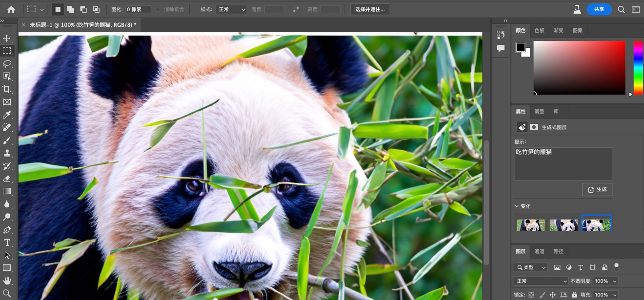Open the layer blend mode 正常 dropdown
This screenshot has width=644, height=300.
541,281
